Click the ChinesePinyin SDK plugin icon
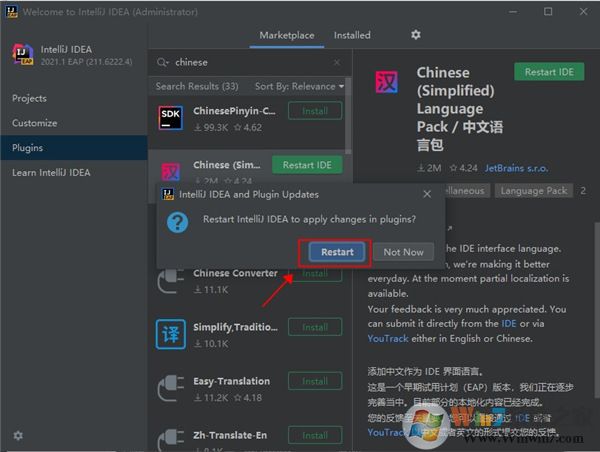The height and width of the screenshot is (452, 600). tap(170, 118)
